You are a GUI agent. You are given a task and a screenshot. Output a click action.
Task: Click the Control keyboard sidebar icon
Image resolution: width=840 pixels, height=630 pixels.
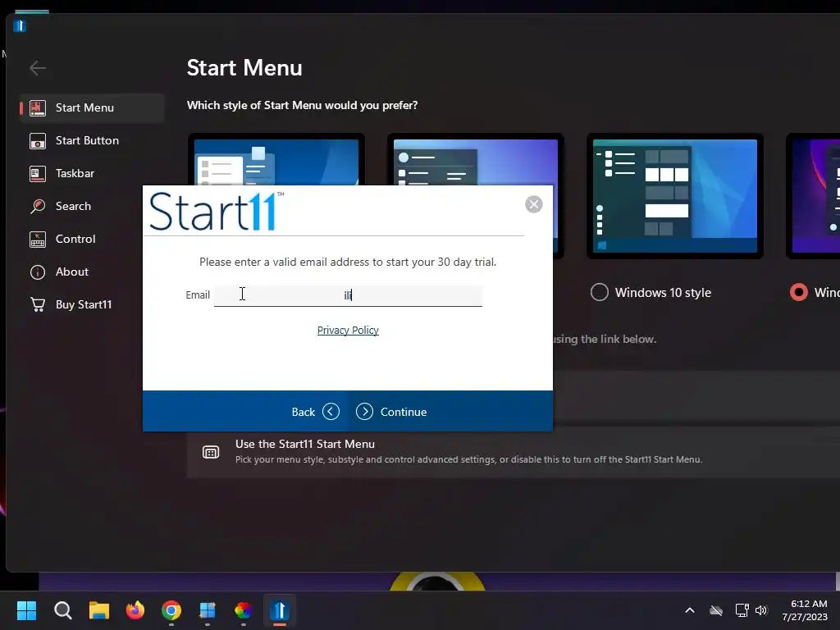coord(38,239)
